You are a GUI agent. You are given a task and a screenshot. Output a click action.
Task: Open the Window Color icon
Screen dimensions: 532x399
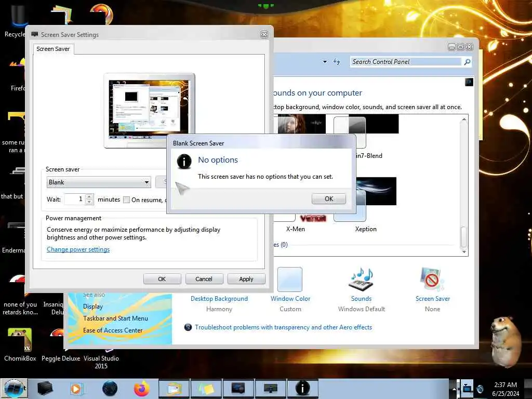[x=290, y=279]
